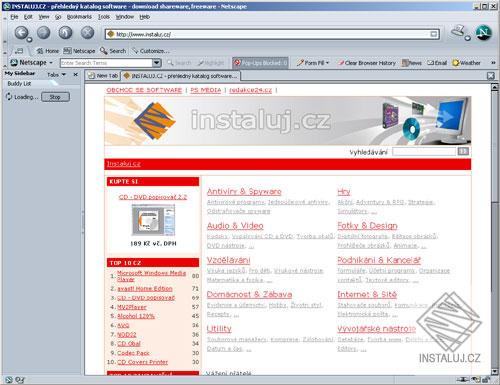Open the PS MEDIA link
Viewport: 500px width, 385px height.
(x=206, y=90)
